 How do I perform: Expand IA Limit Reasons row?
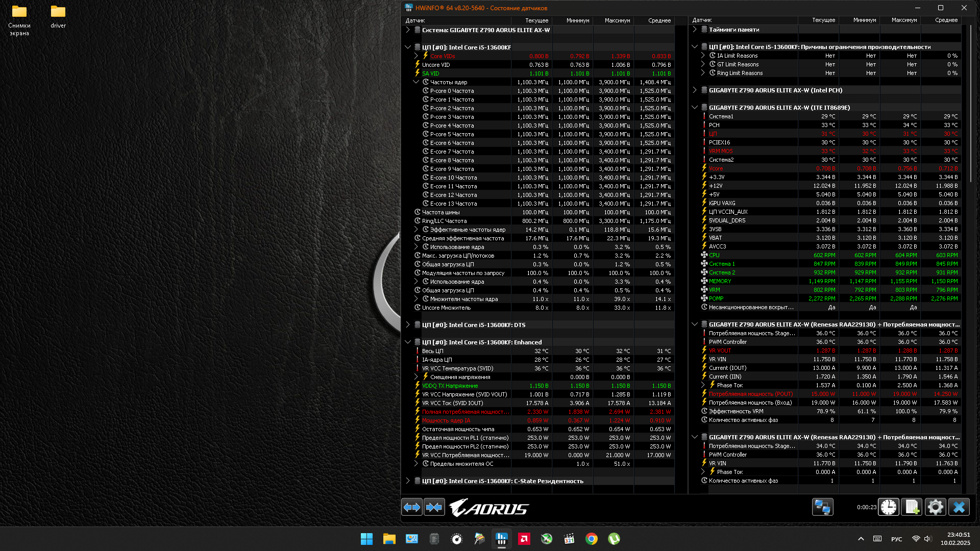pos(703,56)
